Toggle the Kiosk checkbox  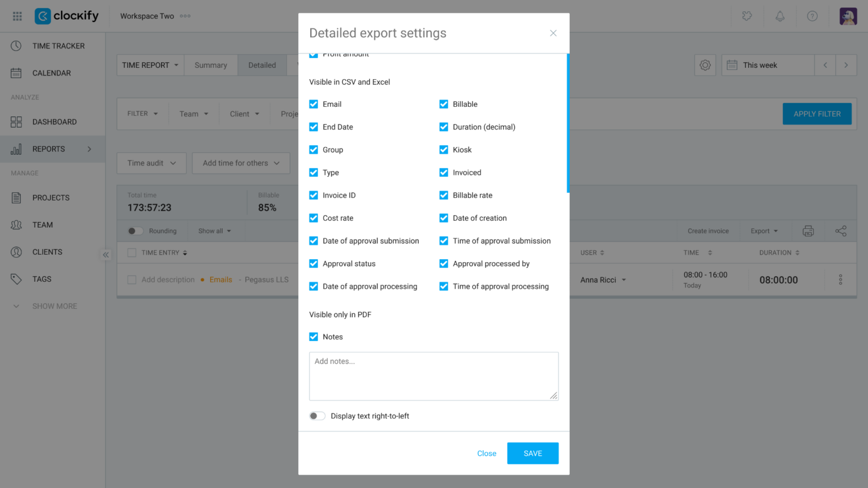(444, 150)
